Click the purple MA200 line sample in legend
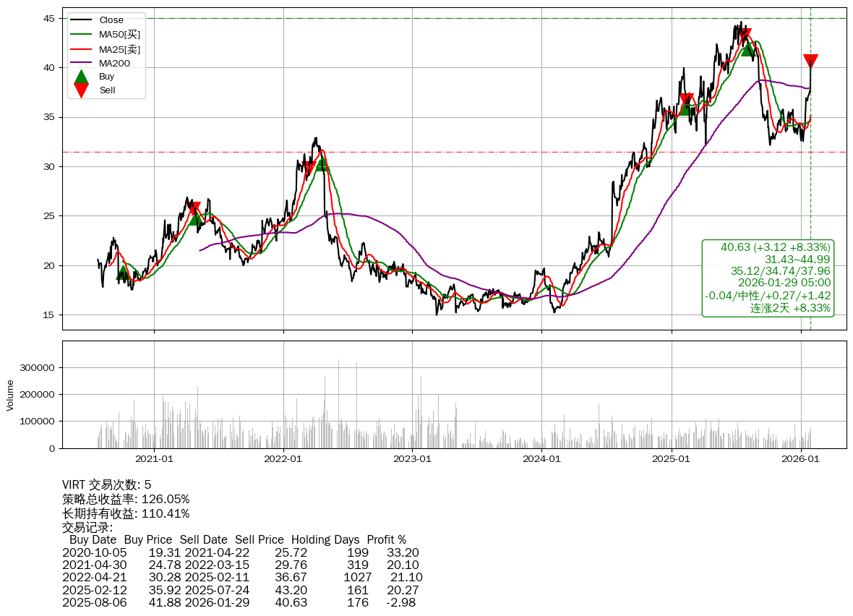 point(82,63)
